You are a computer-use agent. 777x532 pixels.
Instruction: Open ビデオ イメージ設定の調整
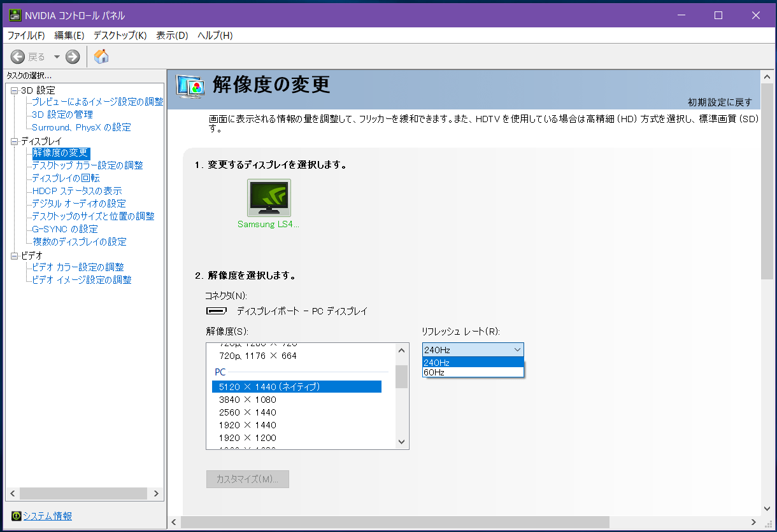click(x=82, y=280)
